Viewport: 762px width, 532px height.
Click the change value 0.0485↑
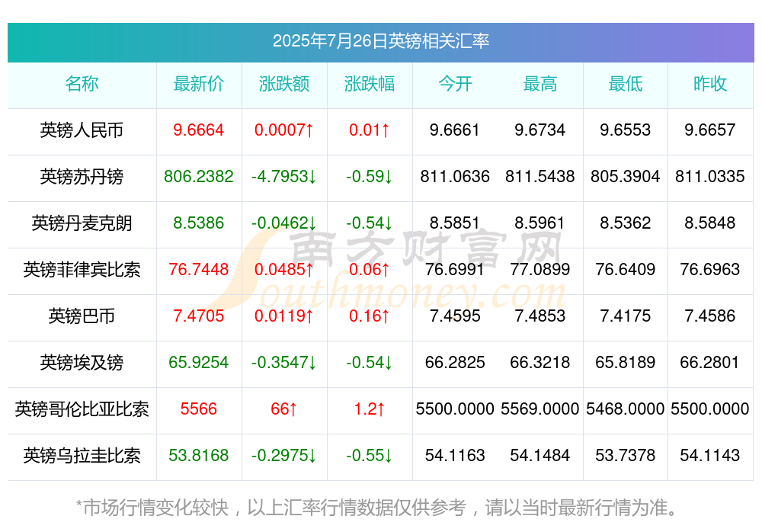point(284,269)
